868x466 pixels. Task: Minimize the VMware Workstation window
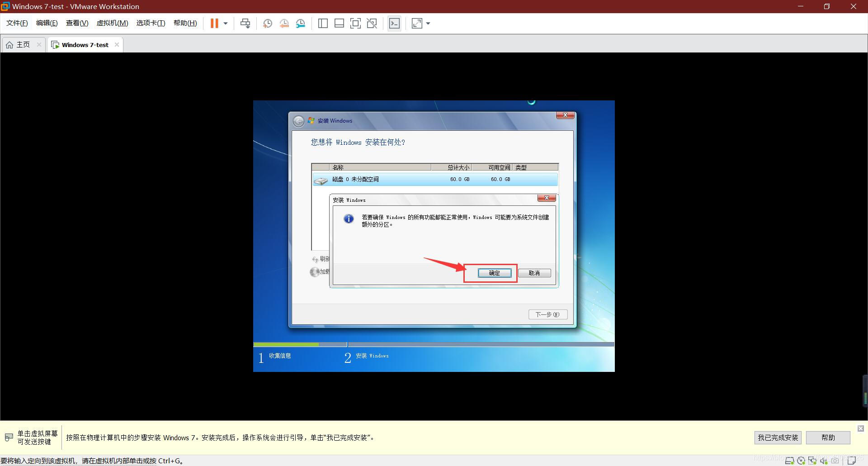801,6
